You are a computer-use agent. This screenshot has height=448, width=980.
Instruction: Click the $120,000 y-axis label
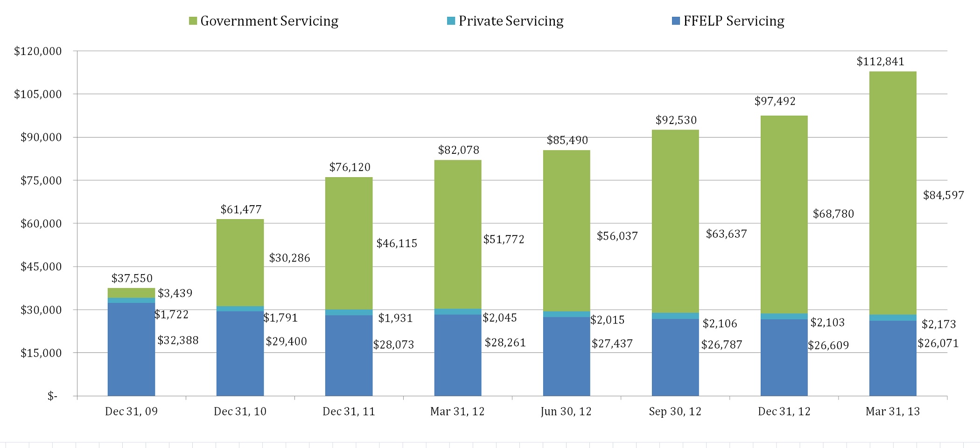[x=38, y=51]
